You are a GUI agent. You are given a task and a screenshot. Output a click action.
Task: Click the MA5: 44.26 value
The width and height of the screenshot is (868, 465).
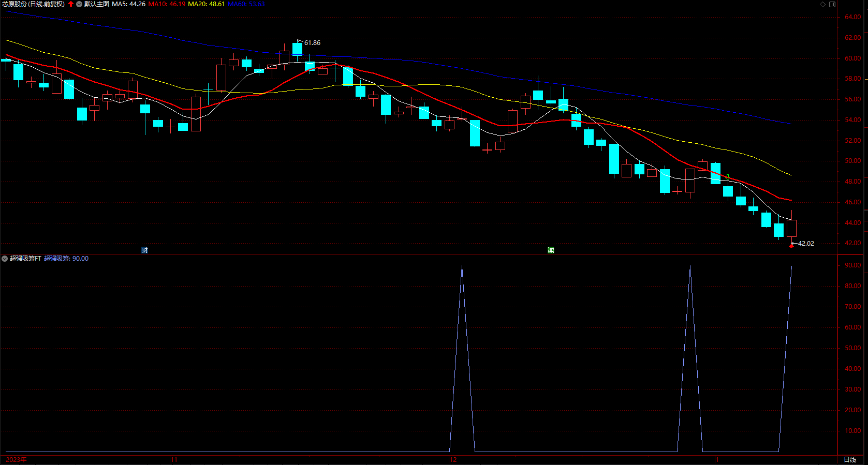click(129, 4)
